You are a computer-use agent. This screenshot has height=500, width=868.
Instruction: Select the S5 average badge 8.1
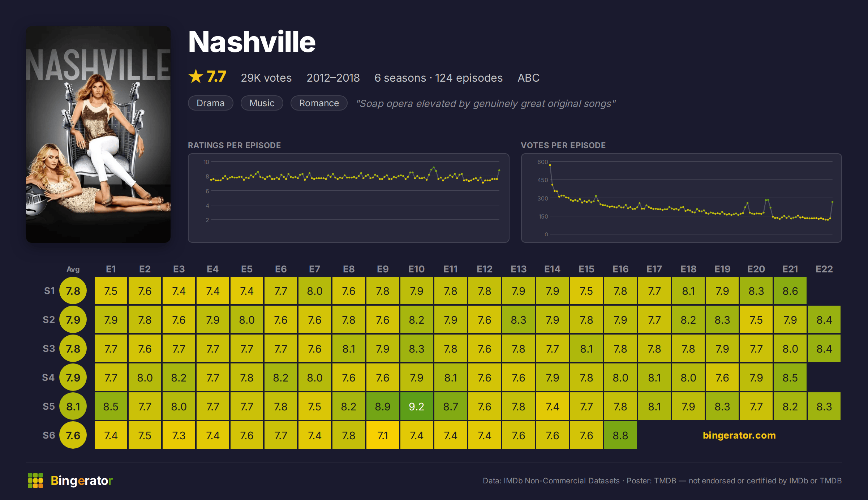pos(73,406)
